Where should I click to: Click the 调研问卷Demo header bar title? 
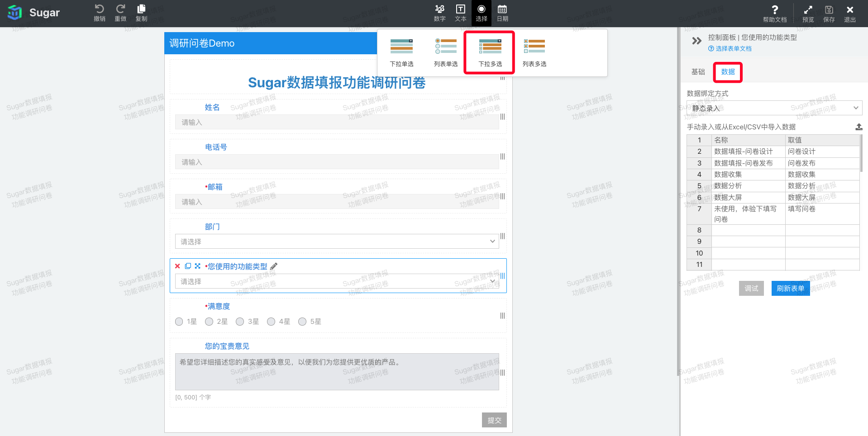[202, 43]
